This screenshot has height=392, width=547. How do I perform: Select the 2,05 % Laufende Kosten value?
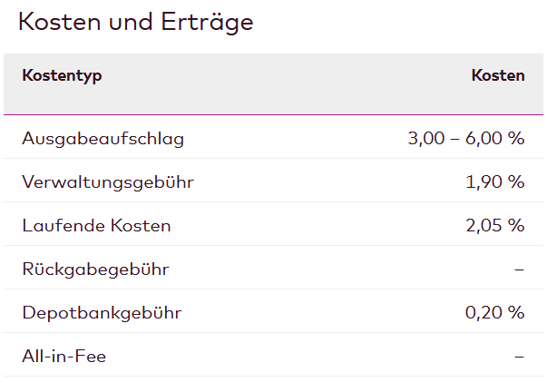coord(495,225)
